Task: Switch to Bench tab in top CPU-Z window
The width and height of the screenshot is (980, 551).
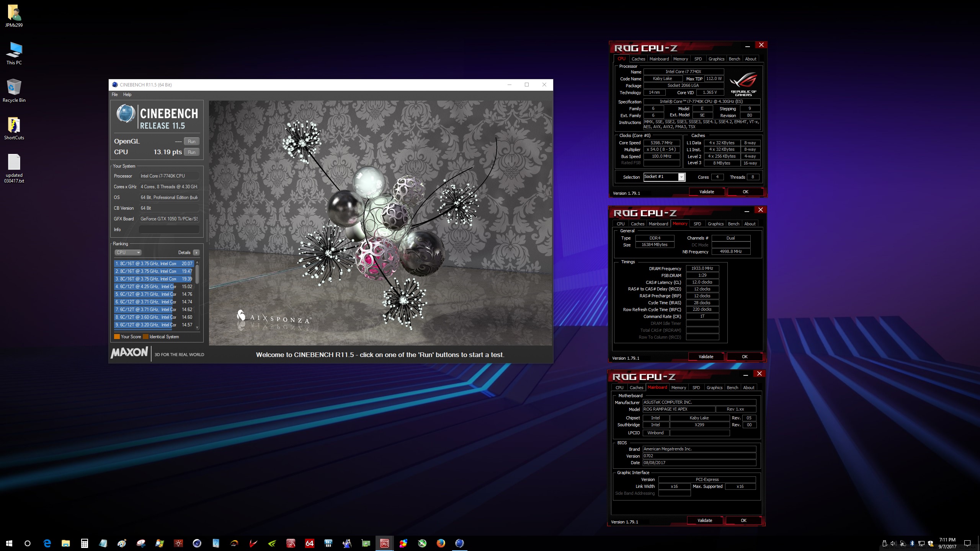Action: [x=734, y=59]
